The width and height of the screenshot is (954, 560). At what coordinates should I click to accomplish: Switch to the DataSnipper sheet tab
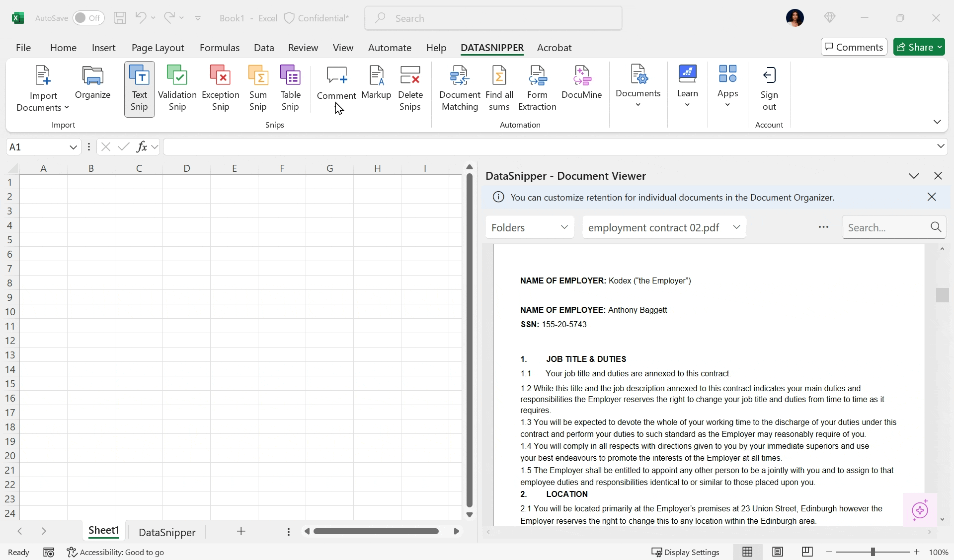(x=167, y=532)
